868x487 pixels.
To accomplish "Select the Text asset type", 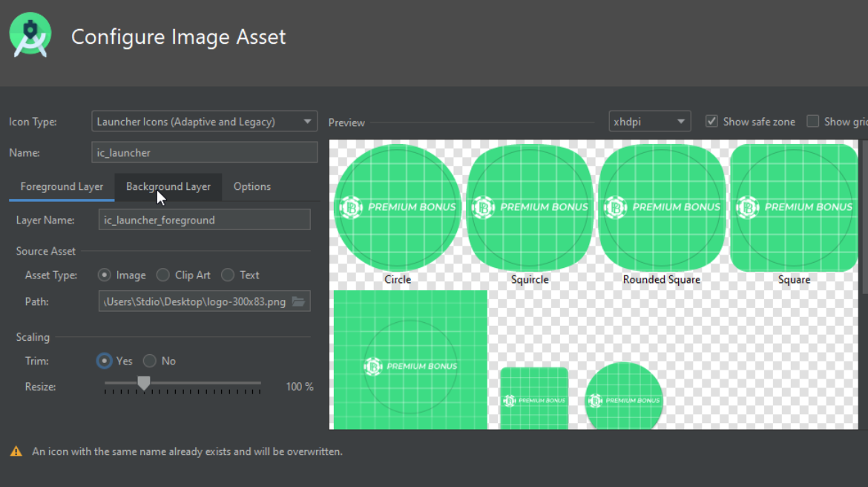I will pyautogui.click(x=228, y=275).
